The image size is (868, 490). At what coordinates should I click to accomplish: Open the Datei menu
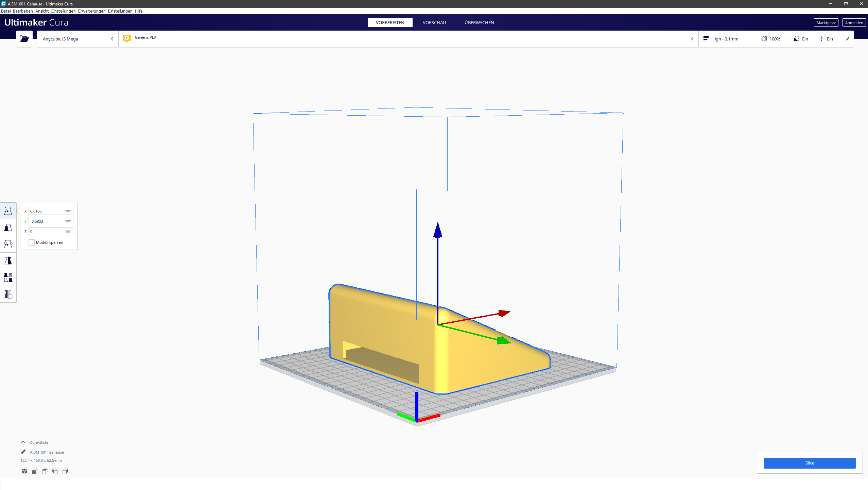[x=6, y=11]
